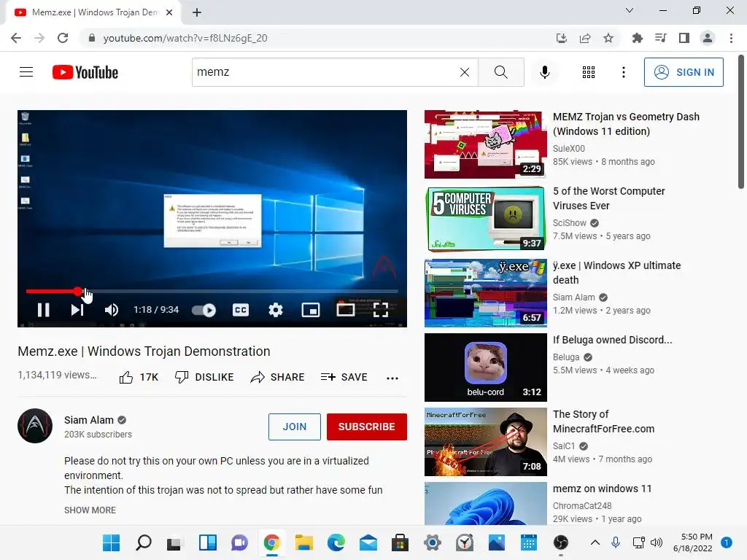
Task: Open MEMZ Trojan vs Geometry Dash thumbnail
Action: pos(485,144)
